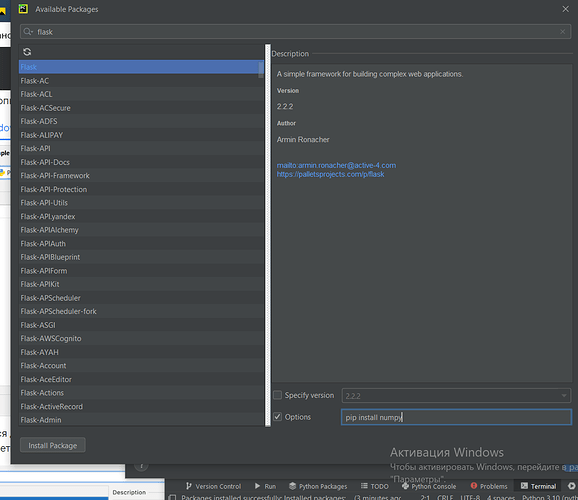Enable the Specify version checkbox
The width and height of the screenshot is (578, 500).
pyautogui.click(x=278, y=395)
